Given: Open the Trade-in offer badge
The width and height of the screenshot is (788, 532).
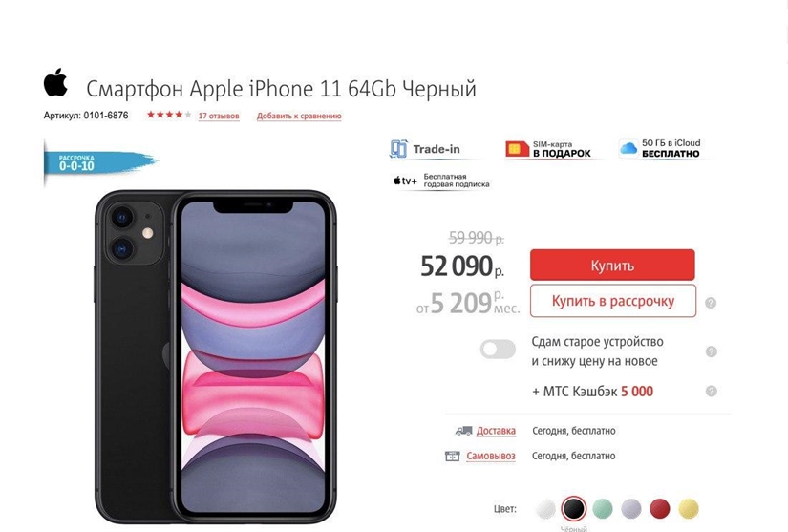Looking at the screenshot, I should (x=425, y=149).
